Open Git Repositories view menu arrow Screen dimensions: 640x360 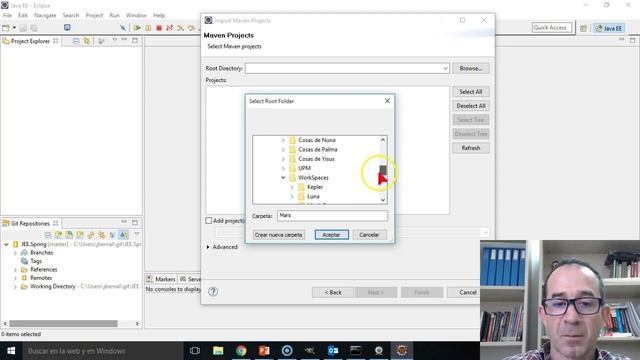point(137,234)
